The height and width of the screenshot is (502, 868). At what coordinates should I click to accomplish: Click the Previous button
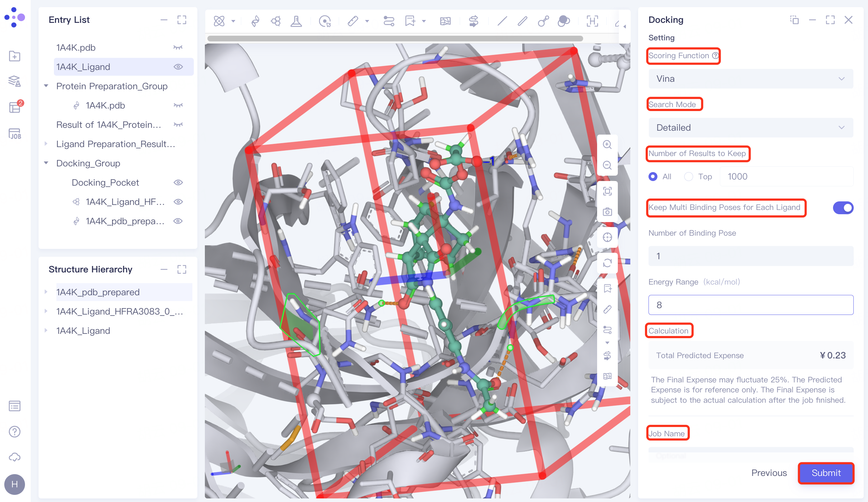click(769, 473)
